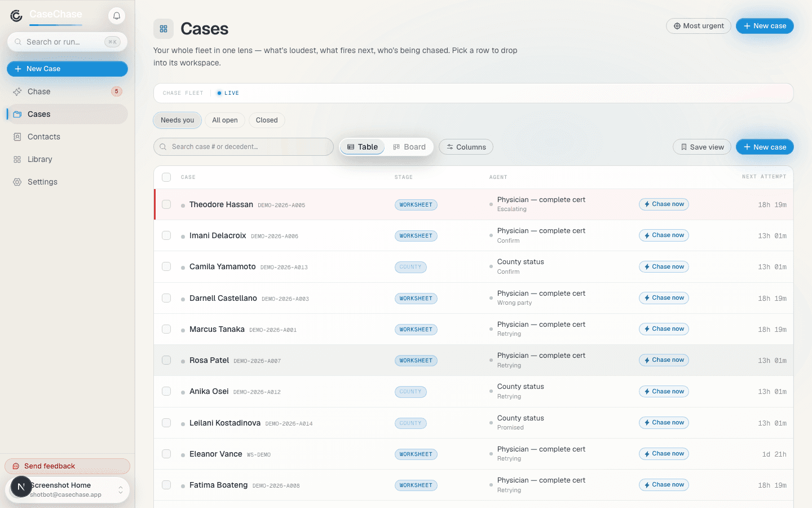812x508 pixels.
Task: Click the CASE column header
Action: (x=188, y=177)
